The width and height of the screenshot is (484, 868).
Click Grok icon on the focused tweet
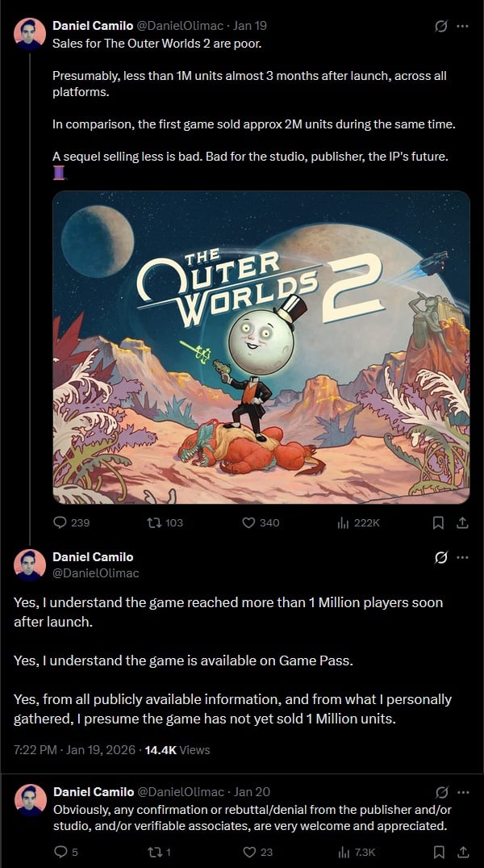tap(441, 557)
